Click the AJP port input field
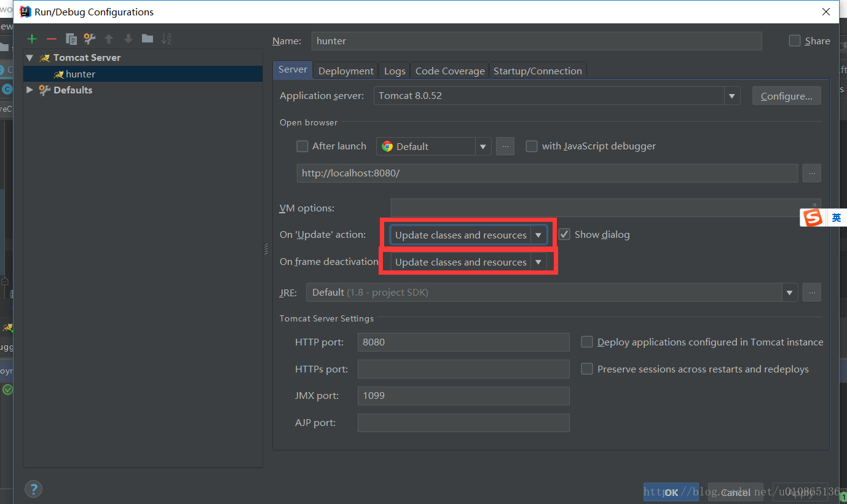The height and width of the screenshot is (504, 847). (463, 423)
